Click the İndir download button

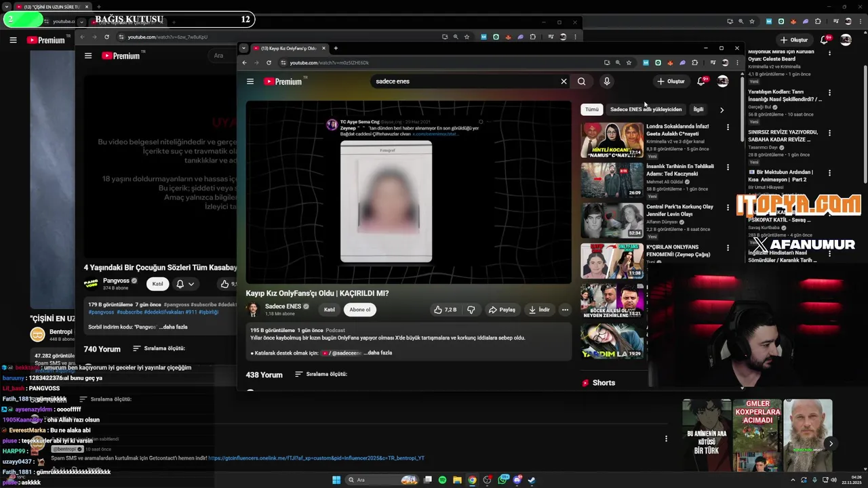[x=540, y=310]
